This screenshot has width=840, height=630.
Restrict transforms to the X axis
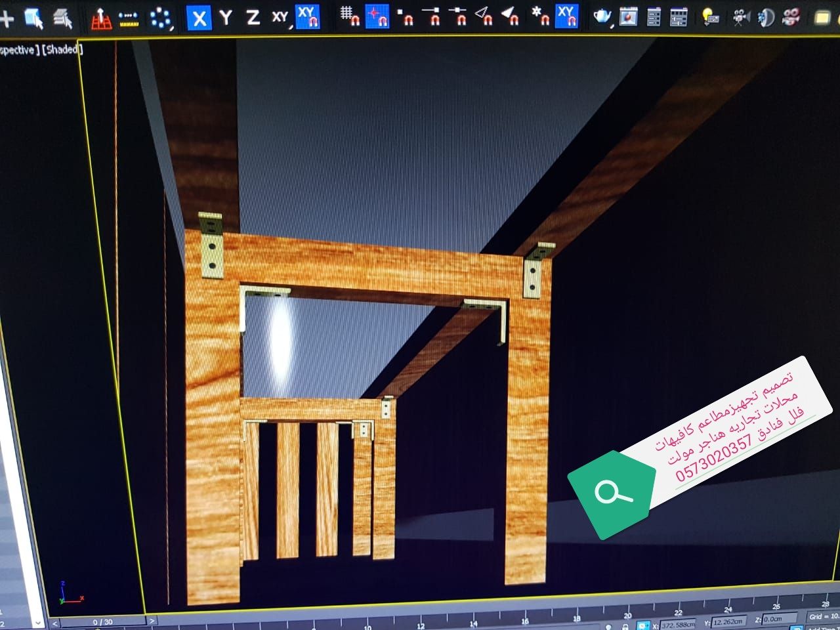click(198, 18)
